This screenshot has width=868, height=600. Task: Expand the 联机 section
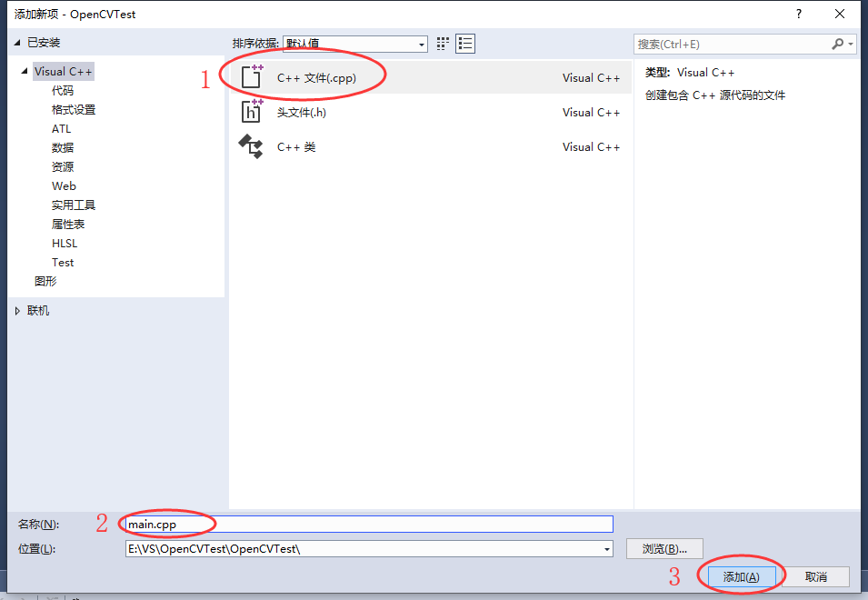pyautogui.click(x=17, y=311)
